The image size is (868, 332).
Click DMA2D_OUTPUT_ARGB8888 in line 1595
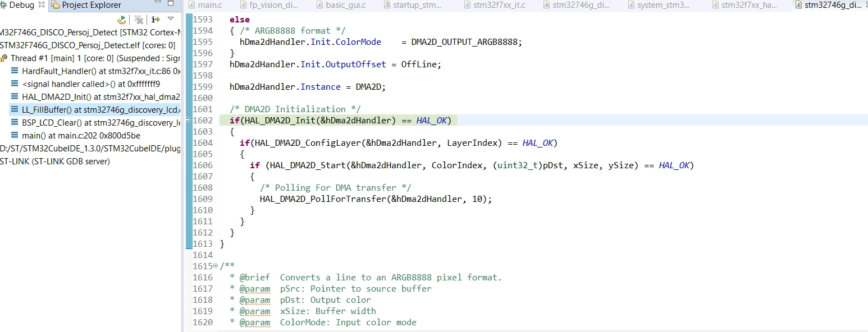(464, 42)
